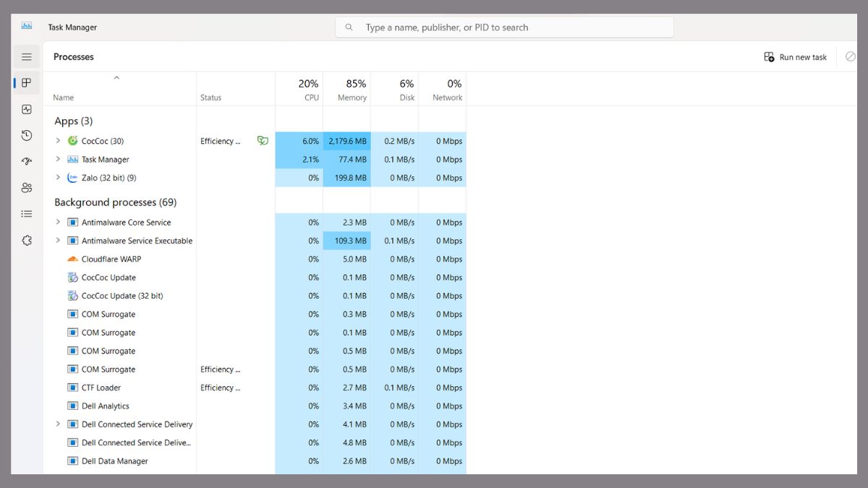This screenshot has height=488, width=868.
Task: Open the Details list sidebar icon
Action: [x=27, y=214]
